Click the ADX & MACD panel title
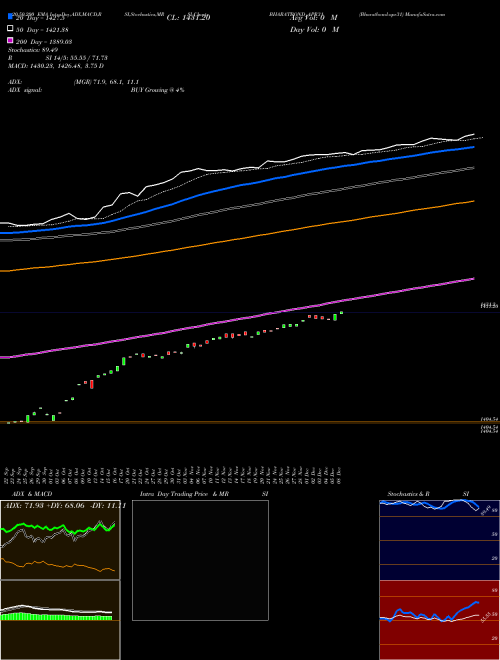This screenshot has height=660, width=500. click(x=32, y=494)
